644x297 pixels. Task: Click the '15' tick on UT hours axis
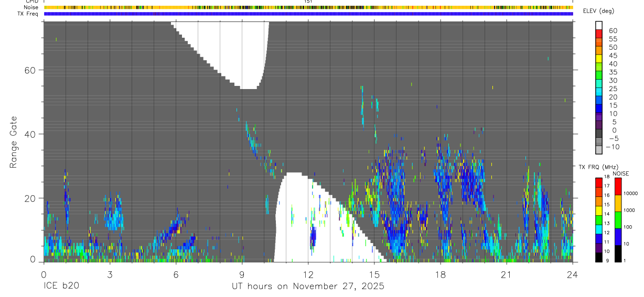click(374, 274)
